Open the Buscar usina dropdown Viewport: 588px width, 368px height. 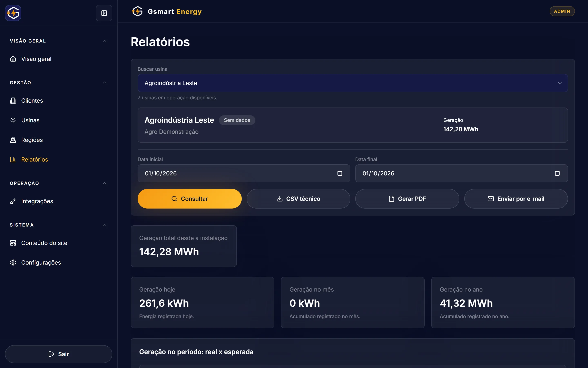[353, 83]
